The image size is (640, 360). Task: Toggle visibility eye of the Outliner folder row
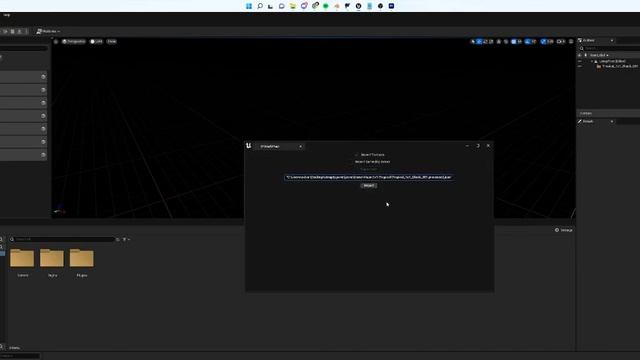[580, 66]
